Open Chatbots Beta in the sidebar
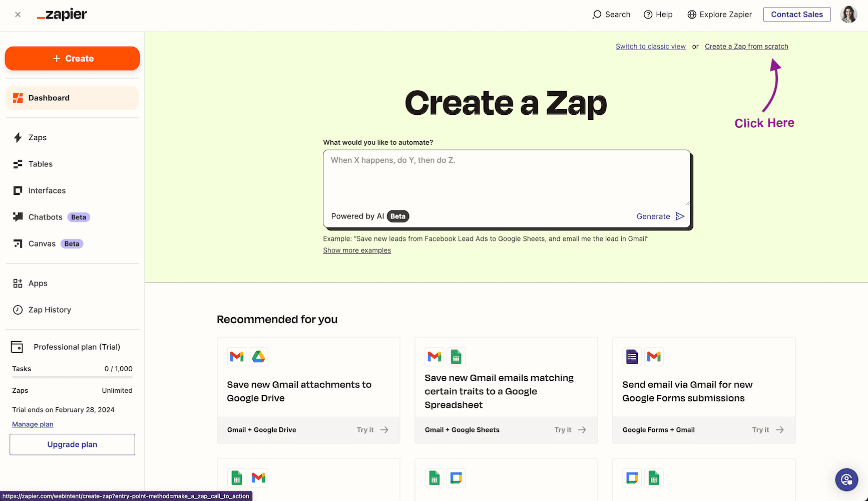Viewport: 868px width, 501px height. [x=73, y=217]
